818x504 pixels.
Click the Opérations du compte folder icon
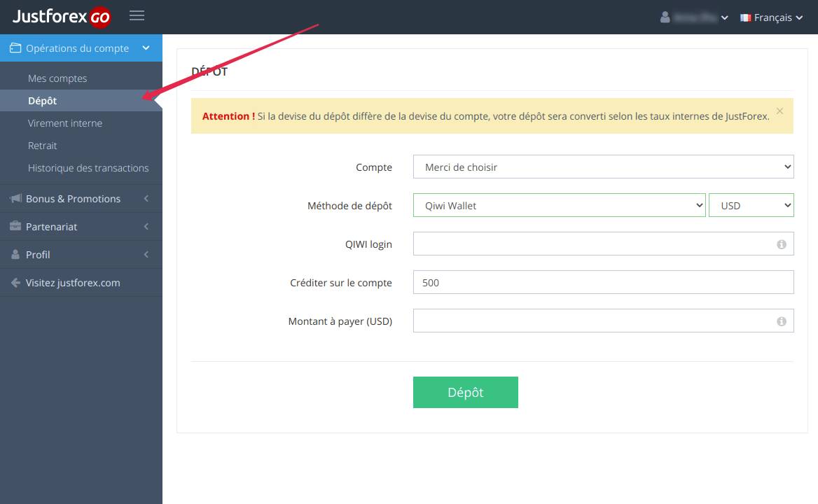[x=15, y=48]
